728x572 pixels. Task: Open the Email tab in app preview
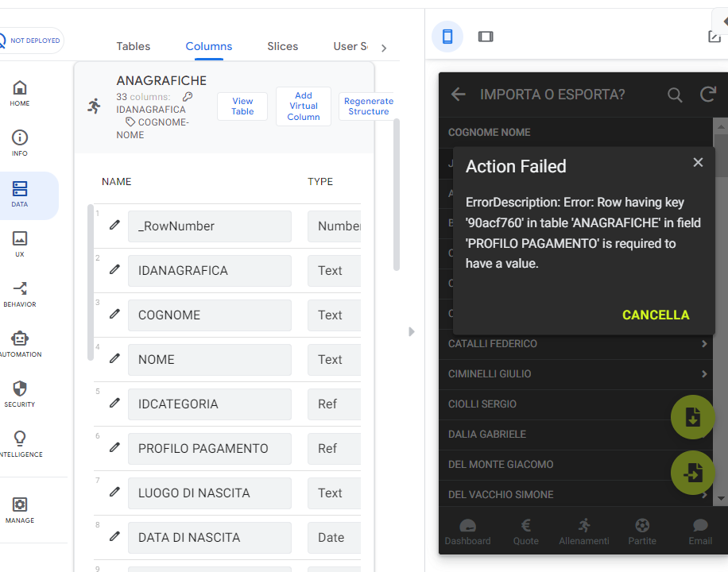click(x=700, y=531)
